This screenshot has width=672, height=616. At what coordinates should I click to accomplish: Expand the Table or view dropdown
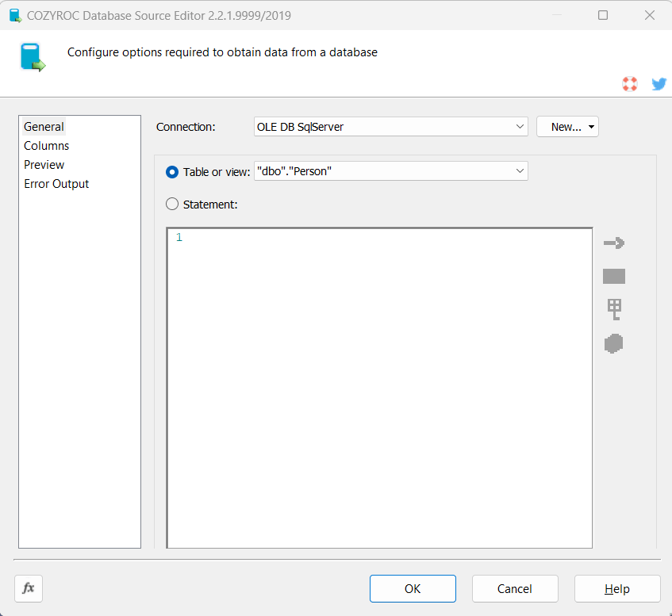coord(520,171)
